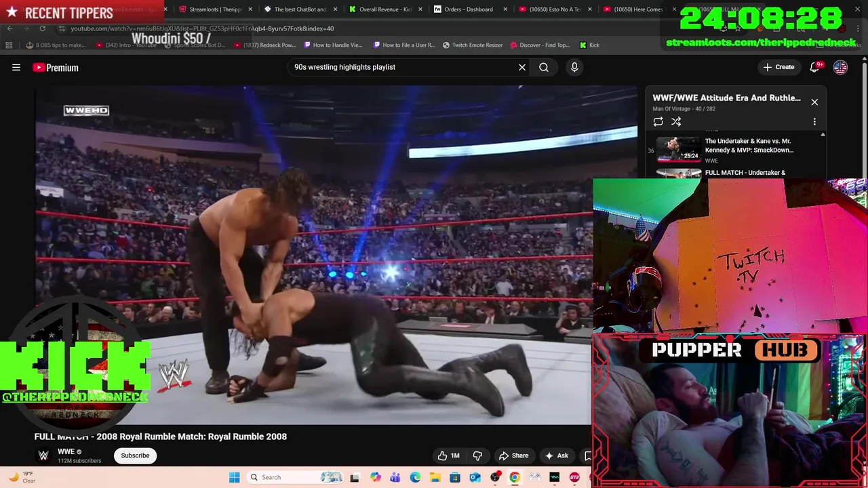868x488 pixels.
Task: Like this video
Action: click(x=449, y=455)
